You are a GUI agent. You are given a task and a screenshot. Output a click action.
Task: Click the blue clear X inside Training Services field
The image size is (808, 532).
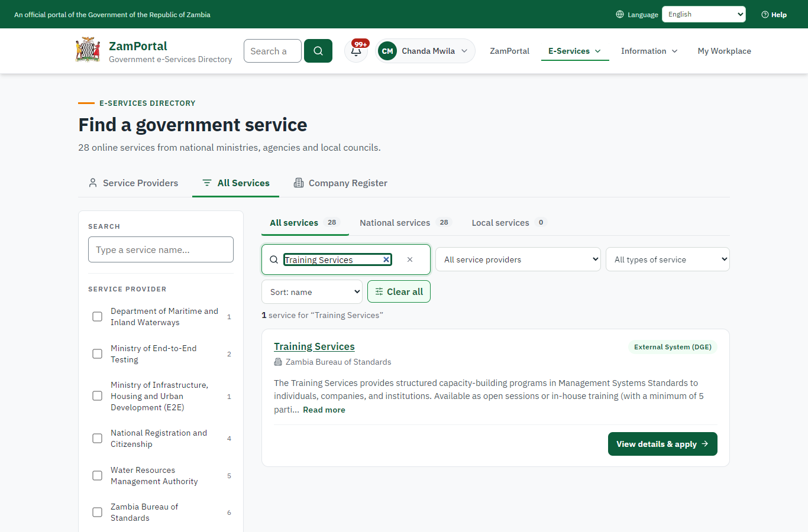point(386,259)
